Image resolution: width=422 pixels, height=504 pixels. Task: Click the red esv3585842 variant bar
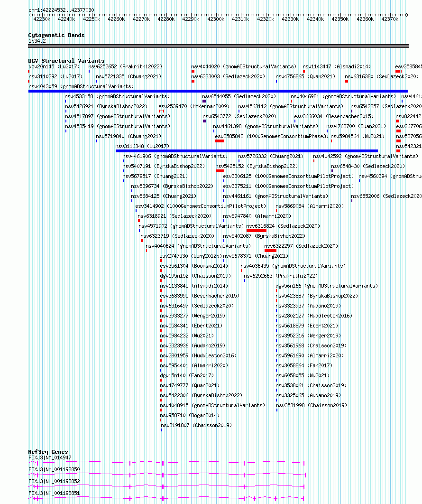point(220,141)
